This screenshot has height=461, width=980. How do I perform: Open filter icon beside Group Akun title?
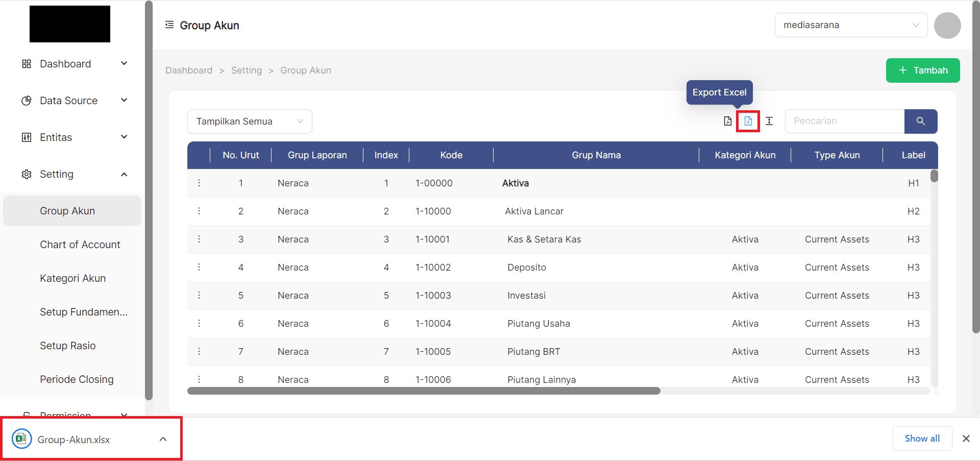168,24
